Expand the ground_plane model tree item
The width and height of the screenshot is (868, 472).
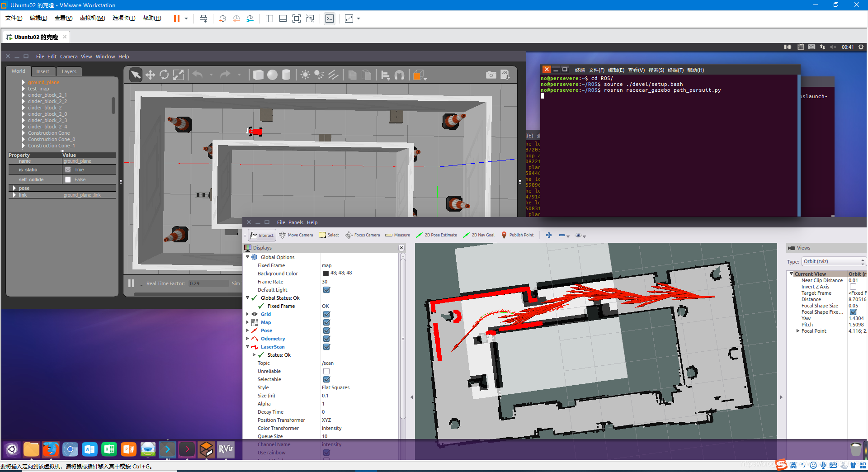tap(24, 82)
